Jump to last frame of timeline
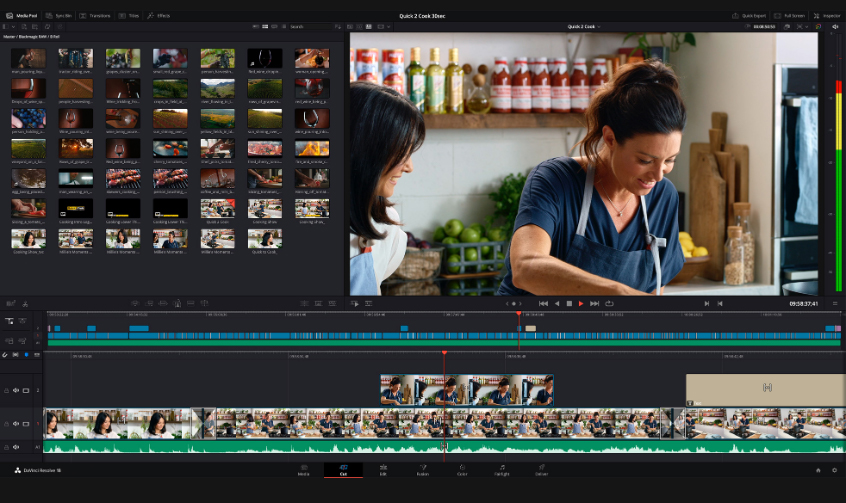 (x=594, y=304)
